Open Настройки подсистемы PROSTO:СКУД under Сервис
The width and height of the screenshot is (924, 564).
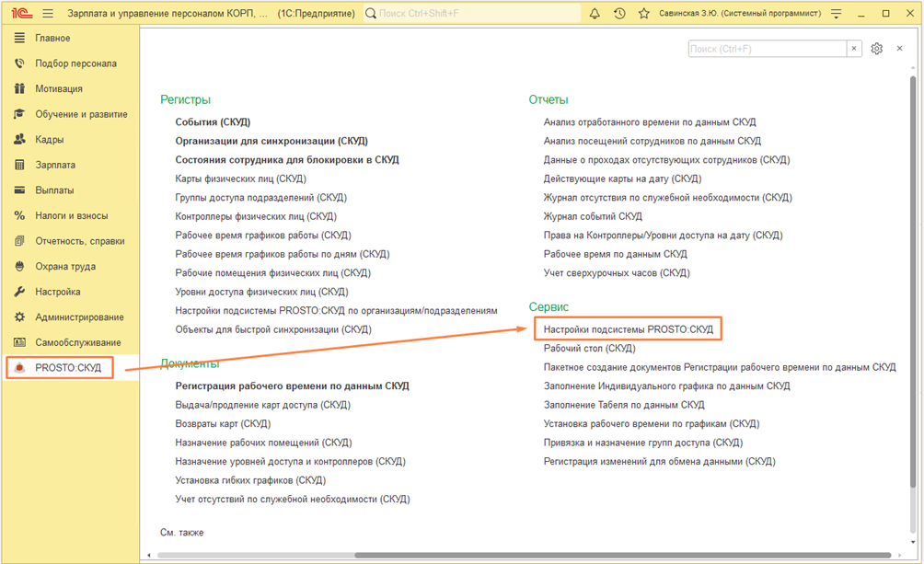(x=628, y=329)
